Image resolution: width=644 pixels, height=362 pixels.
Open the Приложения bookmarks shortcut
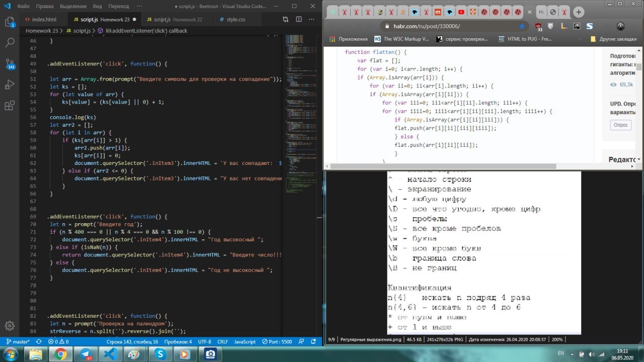pos(348,39)
